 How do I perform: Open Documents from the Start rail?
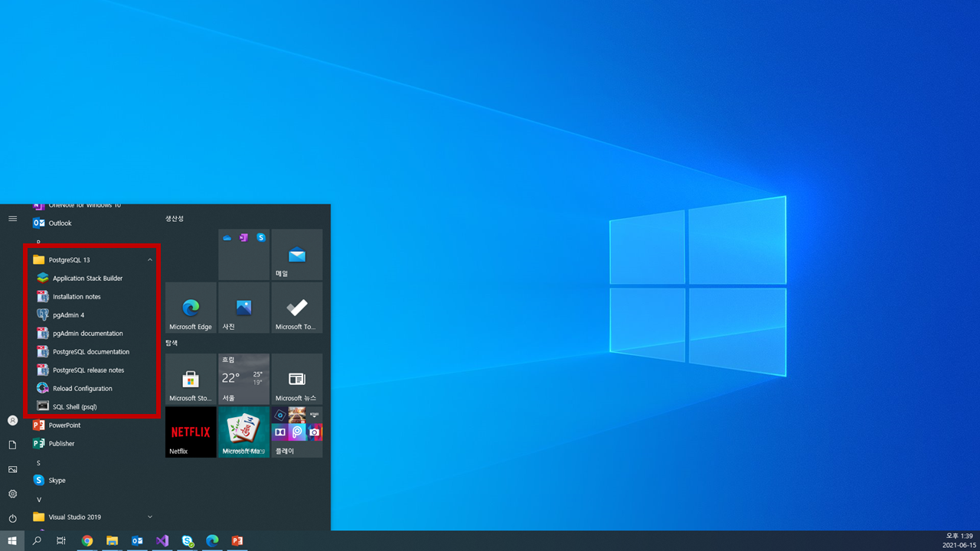click(x=12, y=445)
